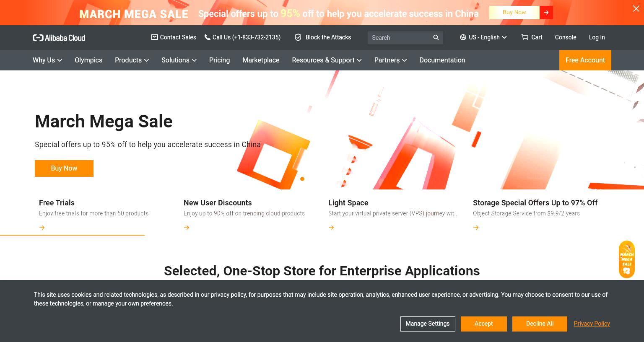
Task: Select the New User Discounts card title
Action: coord(218,203)
